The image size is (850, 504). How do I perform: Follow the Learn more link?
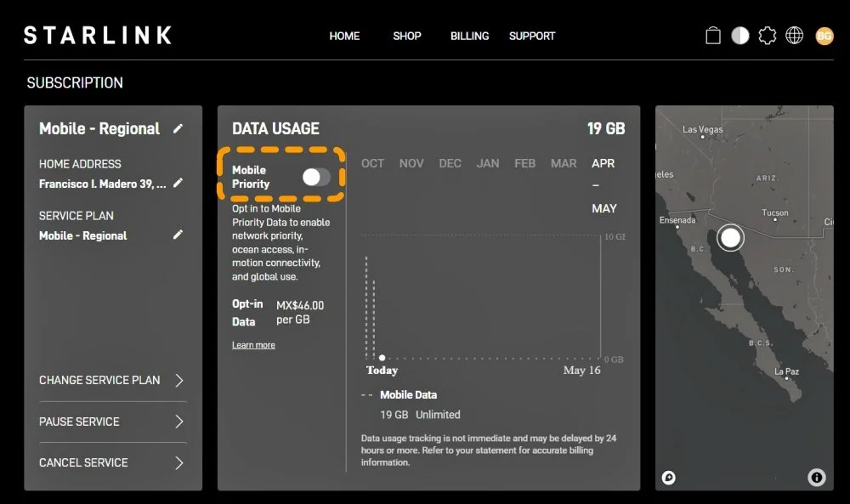253,345
